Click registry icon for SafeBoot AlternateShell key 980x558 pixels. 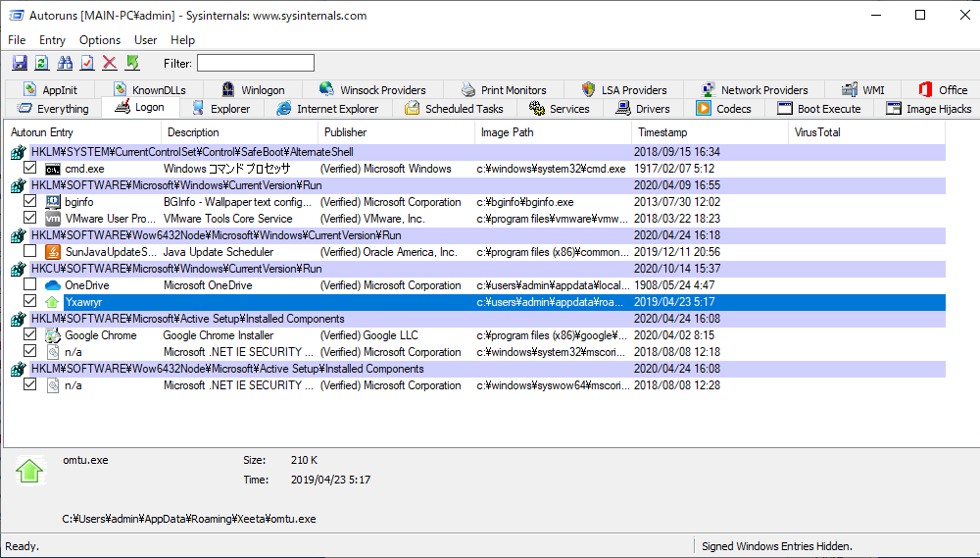tap(18, 152)
